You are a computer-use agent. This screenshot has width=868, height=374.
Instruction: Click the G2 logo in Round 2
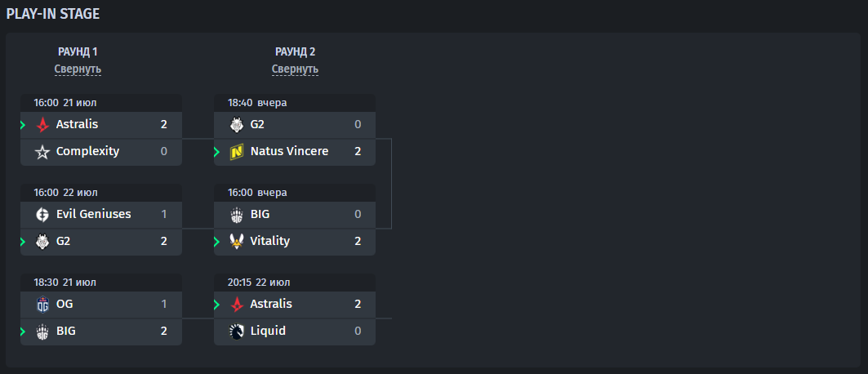click(x=237, y=124)
